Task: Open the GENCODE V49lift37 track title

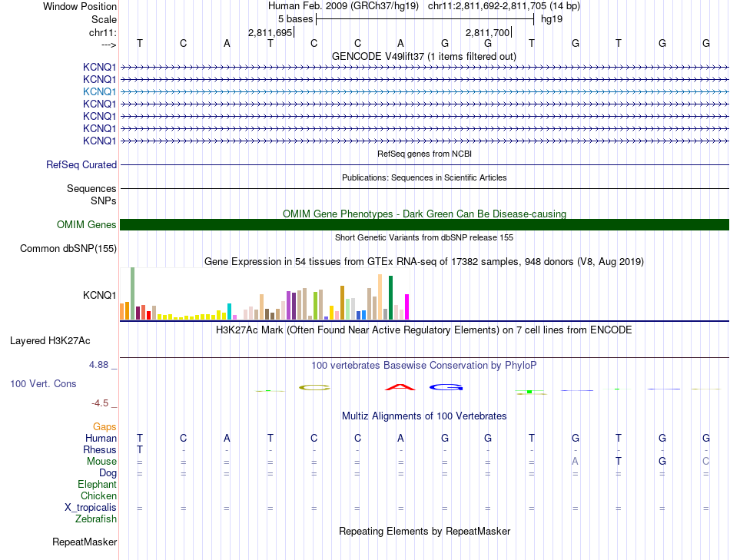Action: pyautogui.click(x=423, y=57)
